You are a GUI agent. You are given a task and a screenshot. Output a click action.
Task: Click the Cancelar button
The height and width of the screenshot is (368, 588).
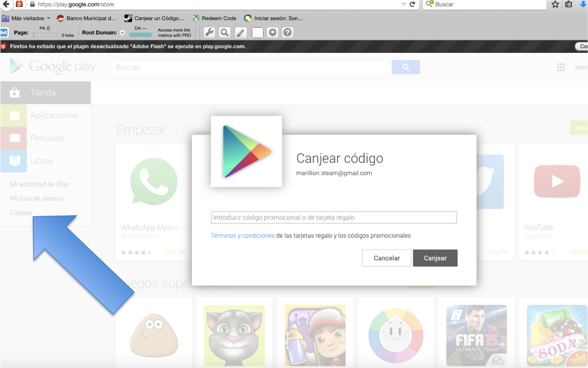(x=387, y=258)
